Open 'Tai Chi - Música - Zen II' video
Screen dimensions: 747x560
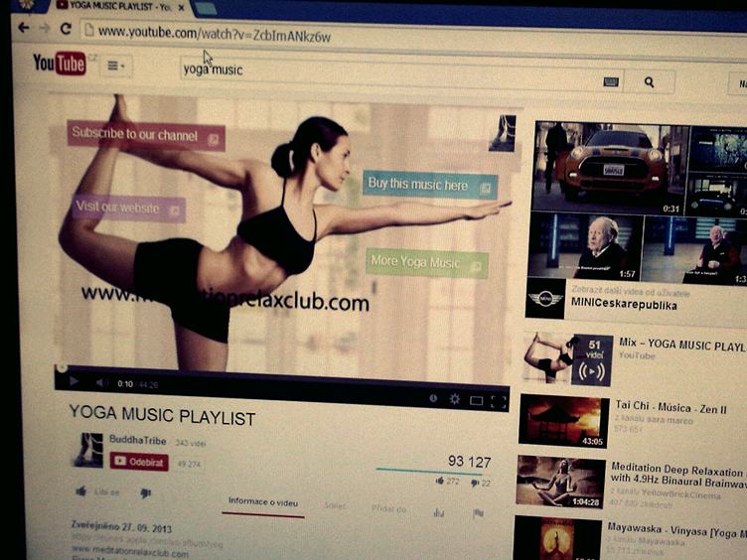pyautogui.click(x=671, y=408)
